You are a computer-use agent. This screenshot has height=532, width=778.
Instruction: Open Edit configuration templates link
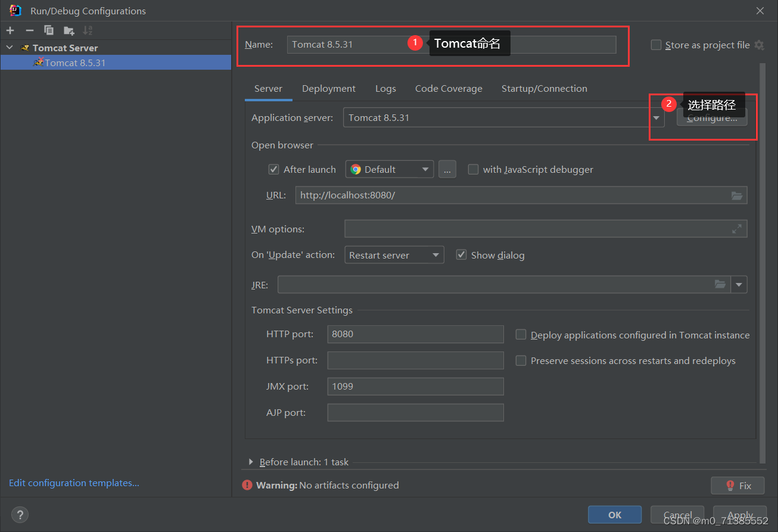pos(74,483)
